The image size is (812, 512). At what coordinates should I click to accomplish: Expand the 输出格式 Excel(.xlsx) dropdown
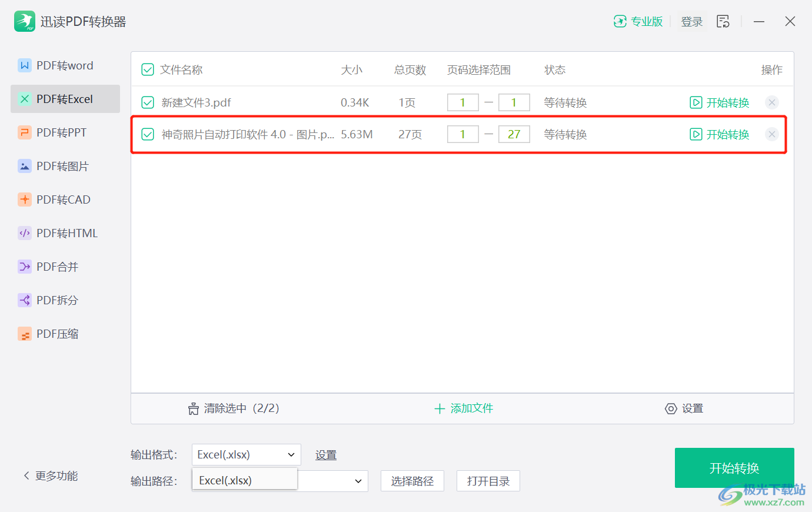(x=246, y=454)
